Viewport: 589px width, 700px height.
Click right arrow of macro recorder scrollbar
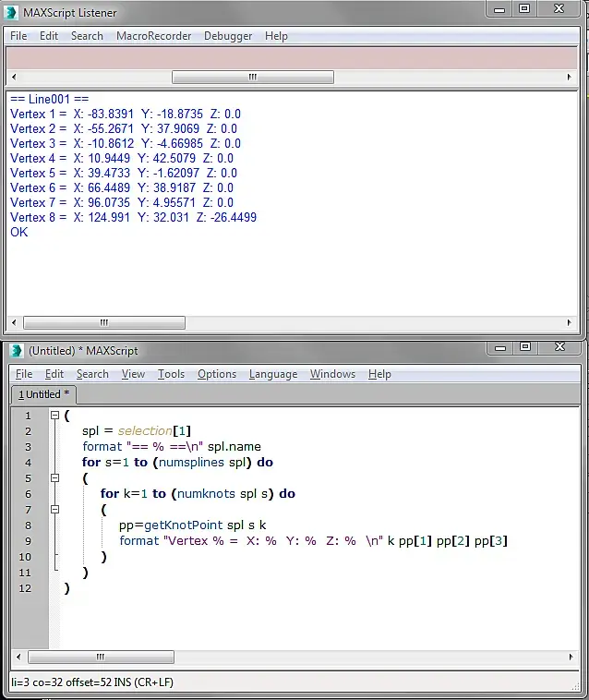pos(569,77)
